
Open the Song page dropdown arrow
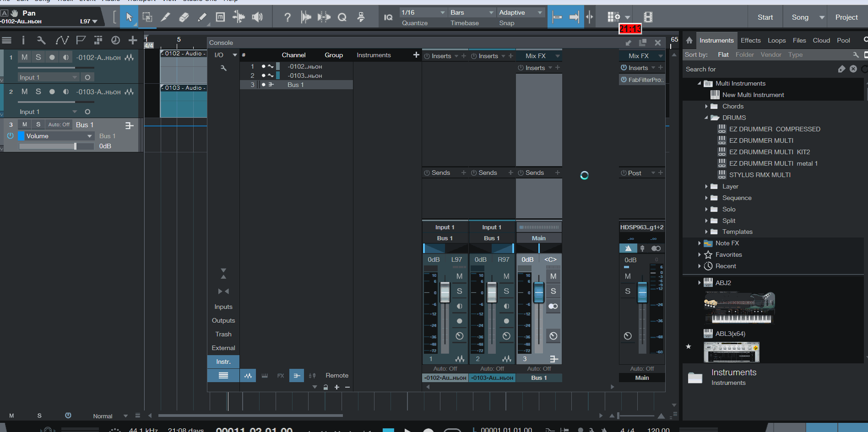tap(822, 17)
